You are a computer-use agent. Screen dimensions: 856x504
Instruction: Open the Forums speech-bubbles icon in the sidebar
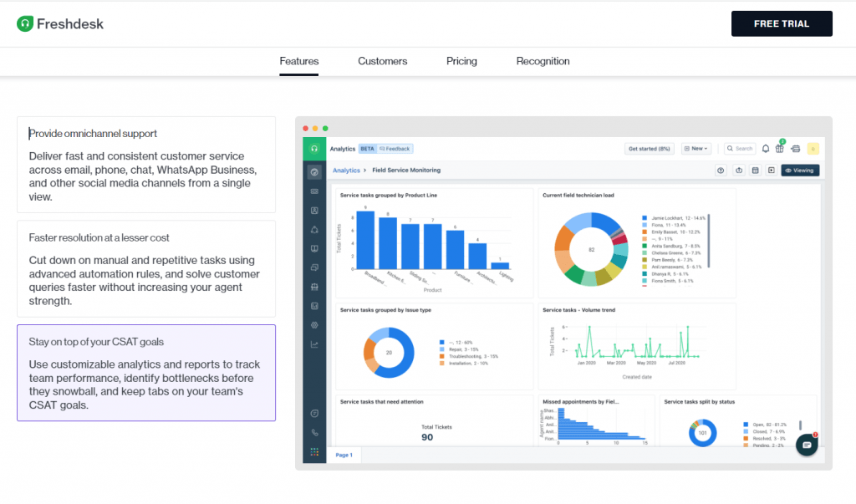[314, 267]
